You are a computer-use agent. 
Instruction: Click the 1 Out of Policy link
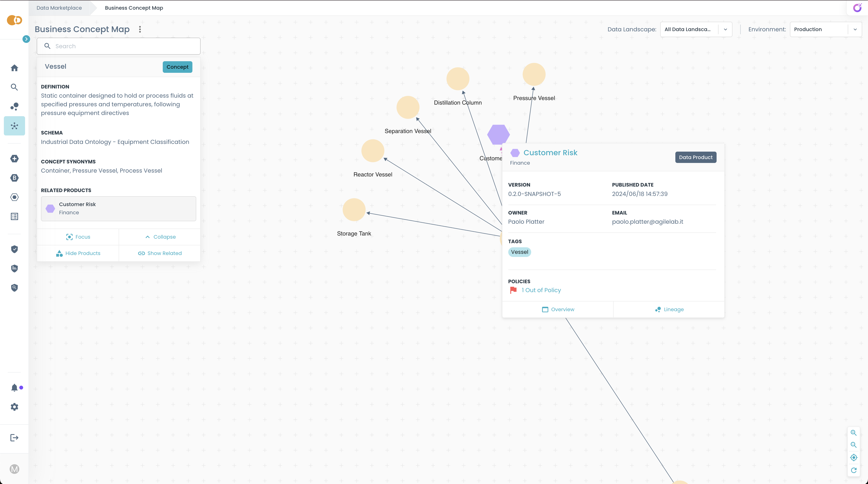tap(541, 290)
